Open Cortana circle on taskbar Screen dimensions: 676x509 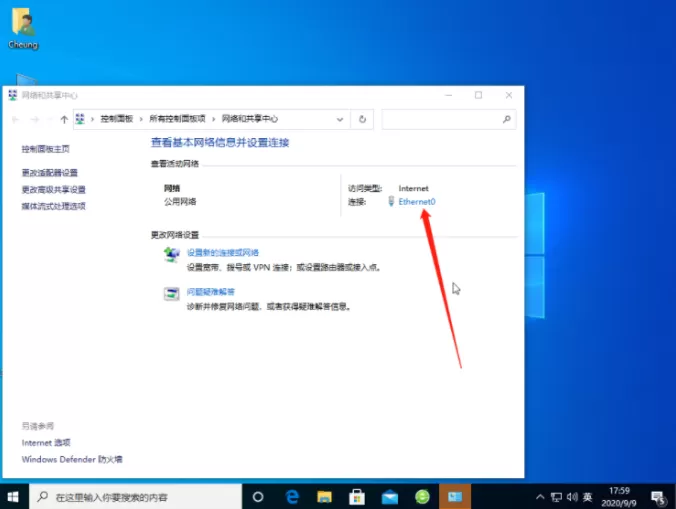click(x=258, y=497)
